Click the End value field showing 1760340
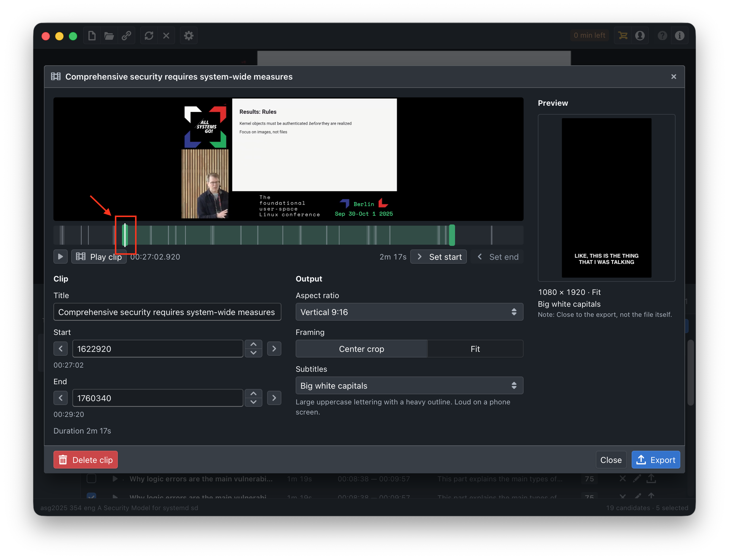Image resolution: width=729 pixels, height=560 pixels. click(x=158, y=398)
